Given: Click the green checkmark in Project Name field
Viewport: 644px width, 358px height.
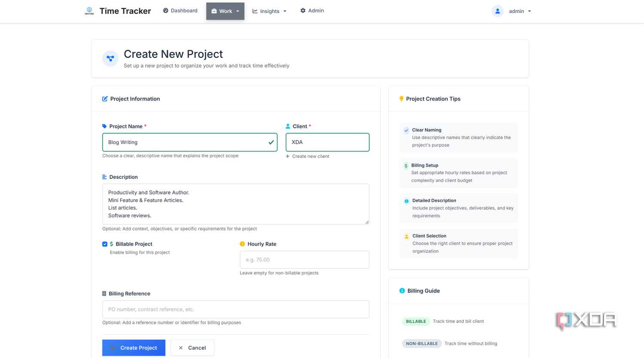Looking at the screenshot, I should tap(271, 142).
